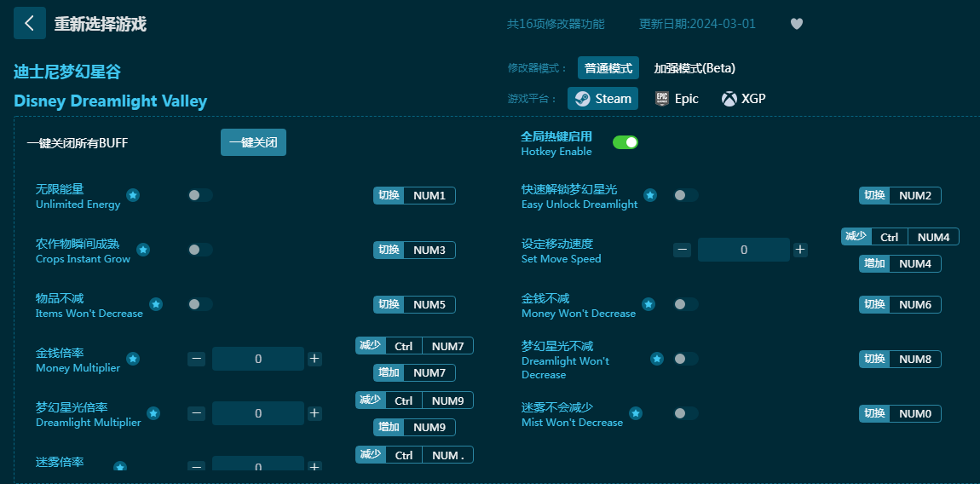Click Ctrl NUM7 decrease hotkey binding
The height and width of the screenshot is (484, 980).
point(414,346)
